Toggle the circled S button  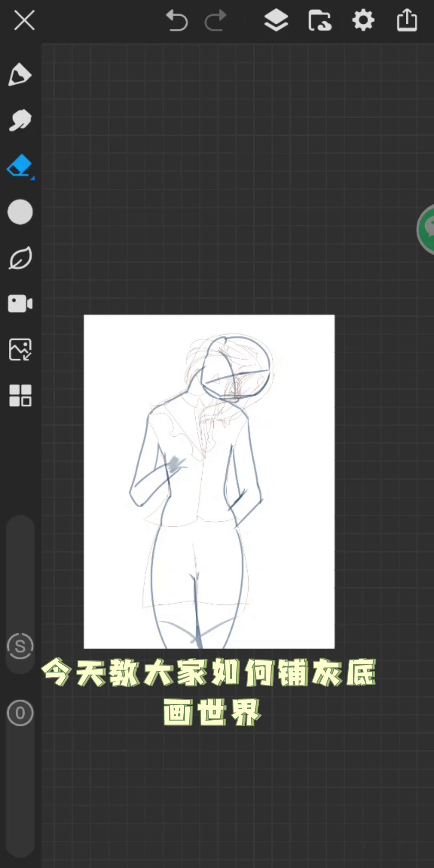point(20,646)
